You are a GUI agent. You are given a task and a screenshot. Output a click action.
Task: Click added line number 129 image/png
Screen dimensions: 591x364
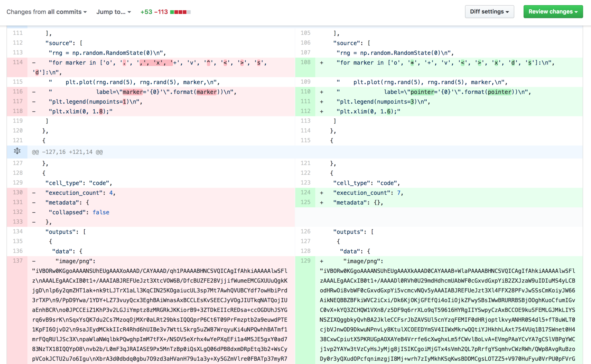305,261
